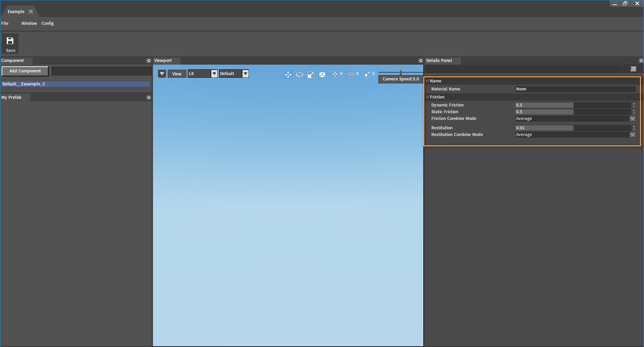The image size is (644, 347).
Task: Click the Save disk icon
Action: pos(10,41)
